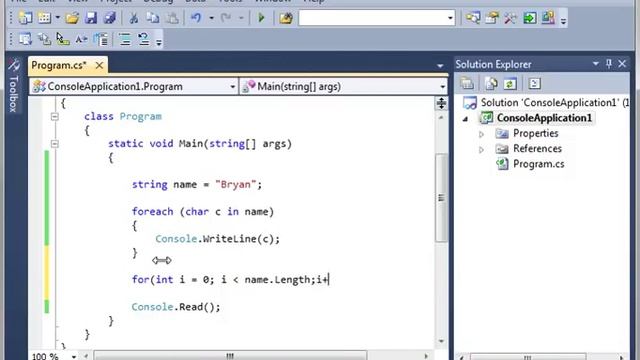Open Solution Explorer from the main toolbar
The height and width of the screenshot is (360, 640).
(x=473, y=18)
